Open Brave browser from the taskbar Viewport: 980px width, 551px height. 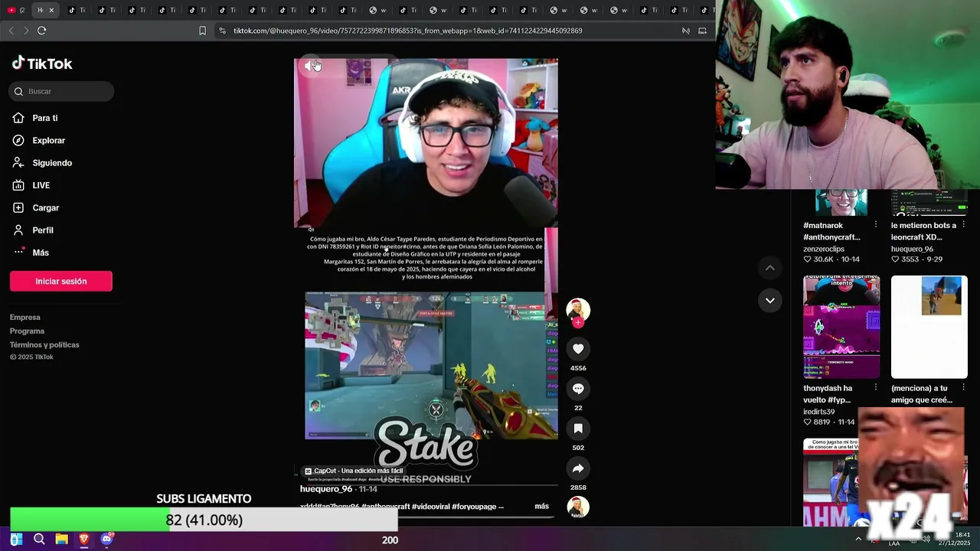pos(84,540)
